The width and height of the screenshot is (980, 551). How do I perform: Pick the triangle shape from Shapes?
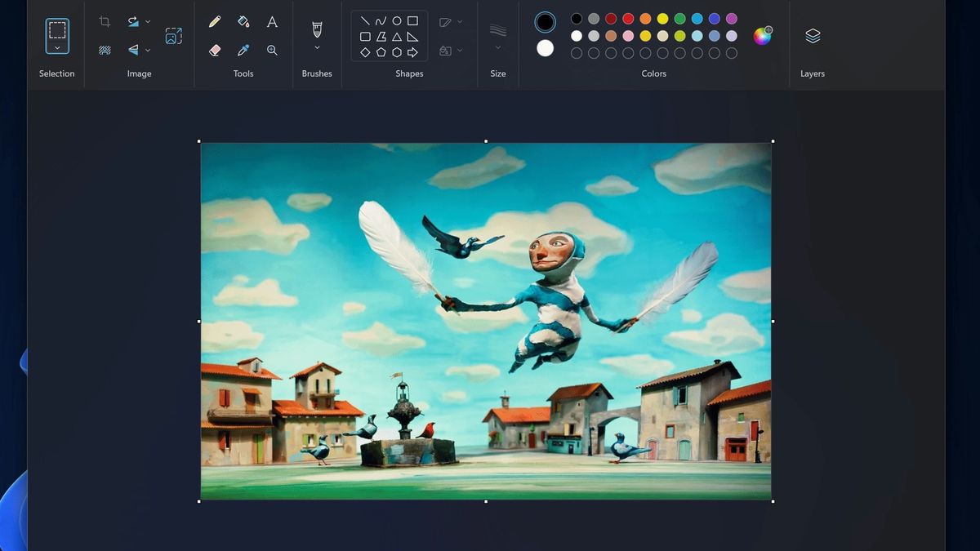pos(395,35)
